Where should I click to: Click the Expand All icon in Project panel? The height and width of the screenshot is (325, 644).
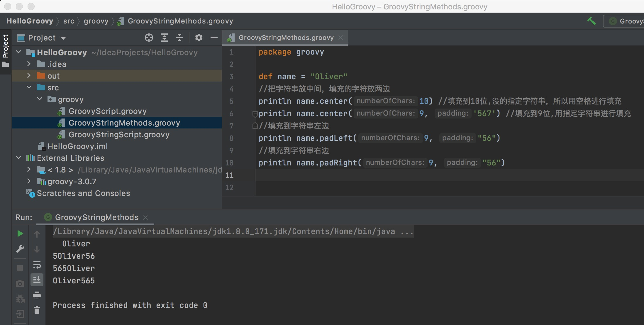(164, 38)
